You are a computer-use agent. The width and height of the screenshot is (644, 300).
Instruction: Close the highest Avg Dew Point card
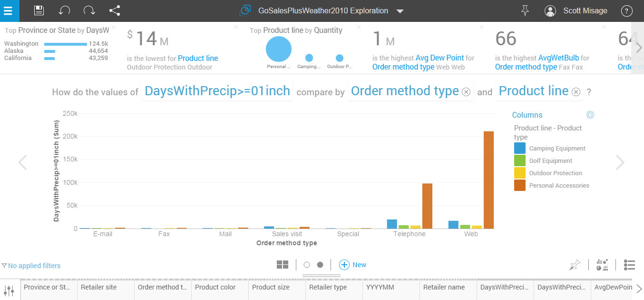click(481, 27)
